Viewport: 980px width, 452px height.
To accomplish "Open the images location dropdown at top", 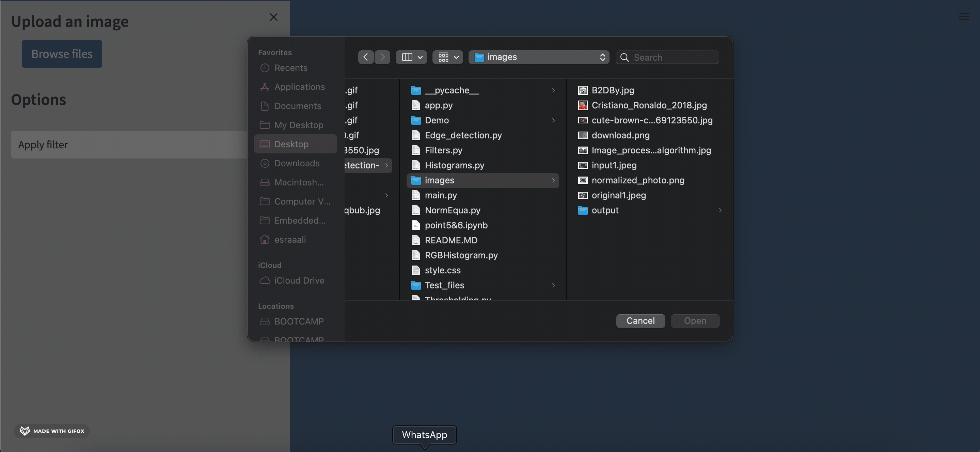I will click(x=539, y=57).
